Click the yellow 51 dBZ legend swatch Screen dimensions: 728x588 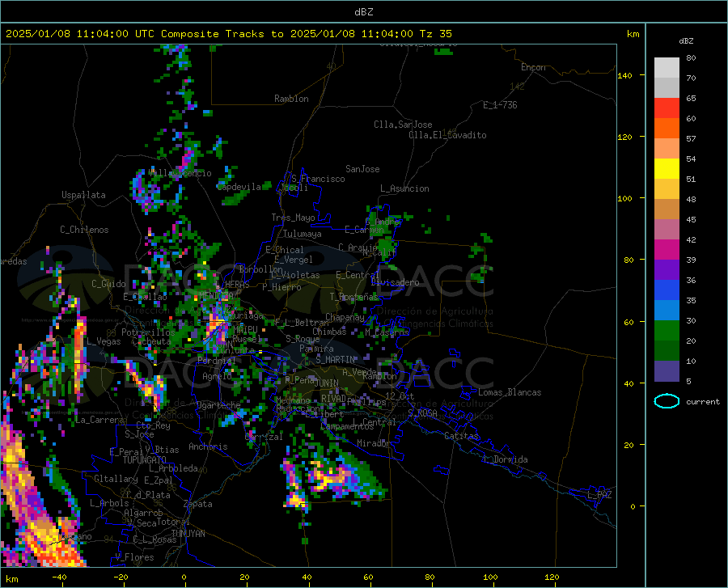pyautogui.click(x=667, y=169)
